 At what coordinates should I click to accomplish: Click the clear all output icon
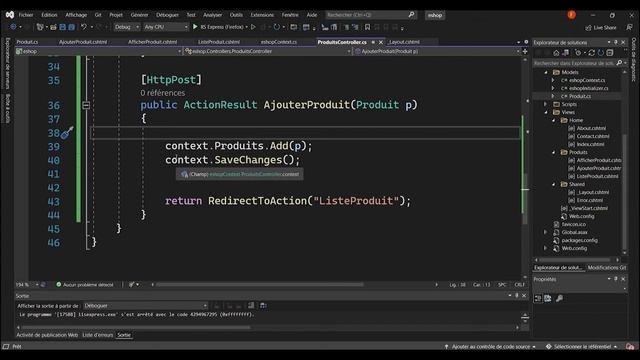[x=251, y=305]
